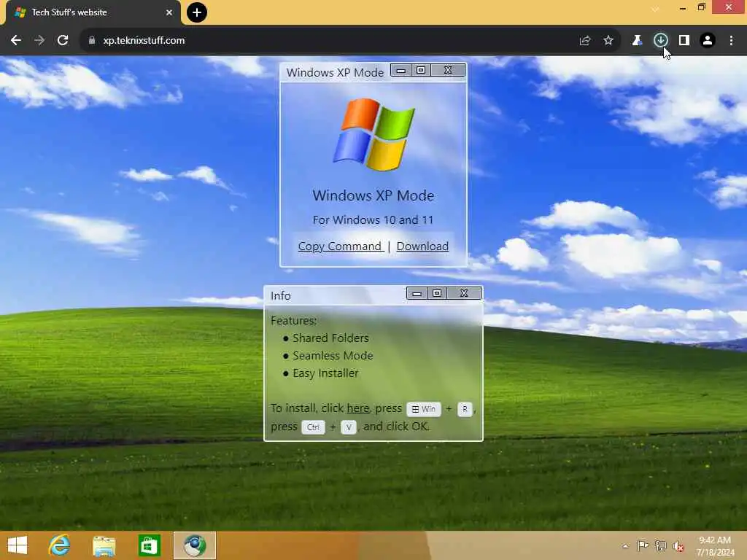747x560 pixels.
Task: Click the active browser taskbar icon
Action: (x=195, y=545)
